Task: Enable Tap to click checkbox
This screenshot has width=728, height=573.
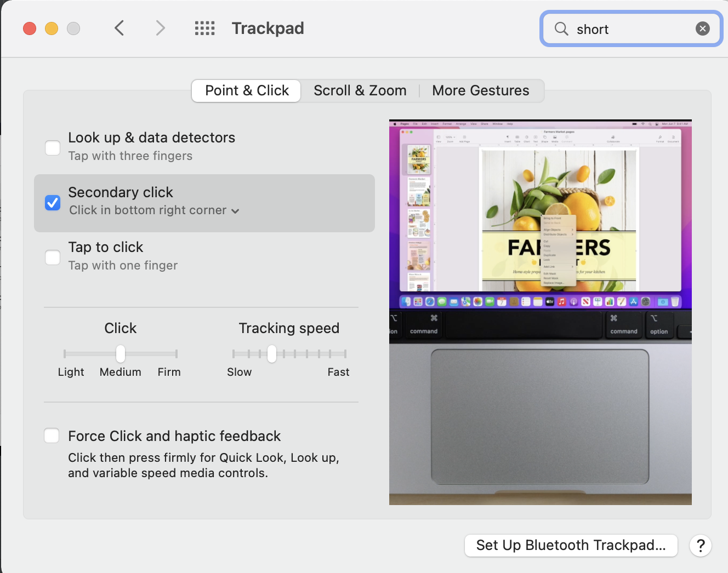Action: pyautogui.click(x=53, y=257)
